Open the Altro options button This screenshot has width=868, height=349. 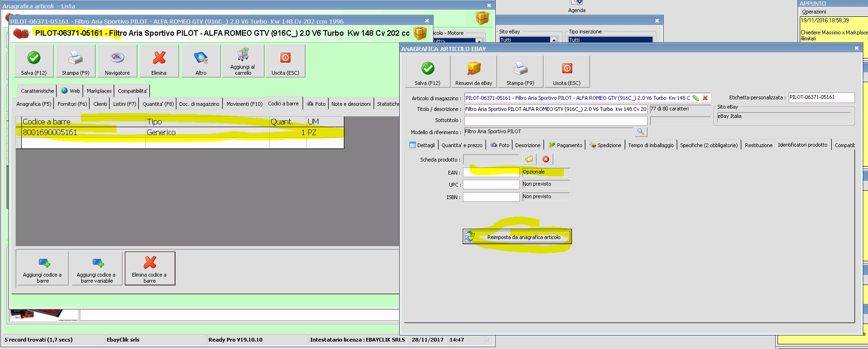tap(201, 61)
